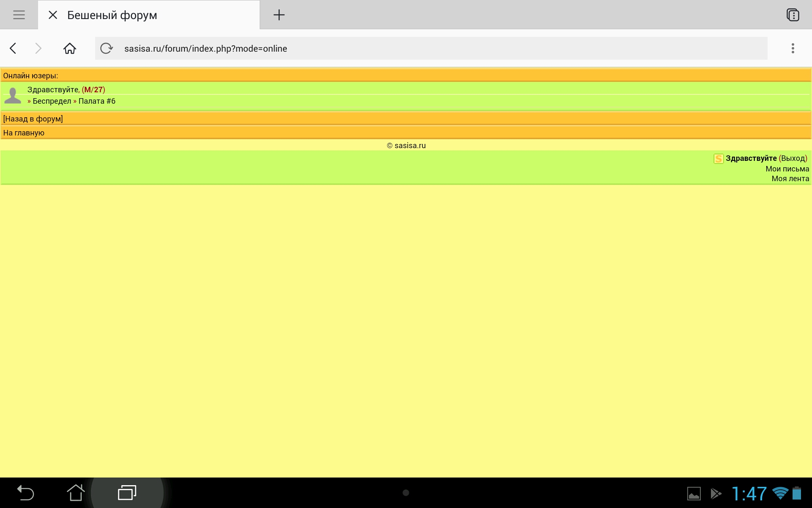This screenshot has height=508, width=812.
Task: Click the Назад в форум link
Action: pyautogui.click(x=33, y=119)
